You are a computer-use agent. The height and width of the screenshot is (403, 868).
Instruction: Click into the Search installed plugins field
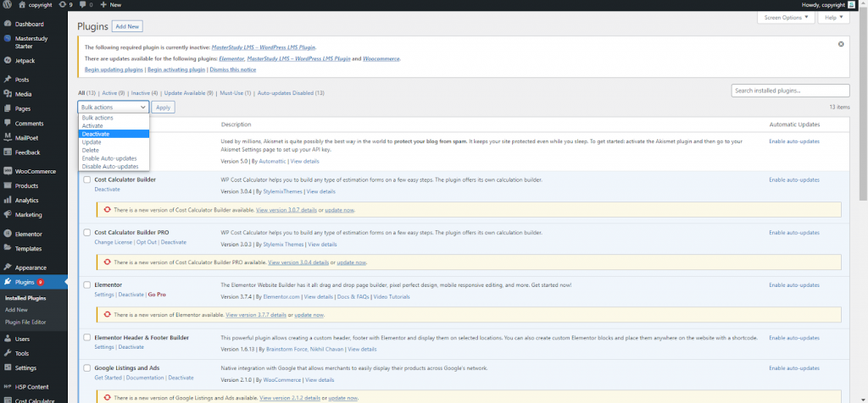(790, 91)
